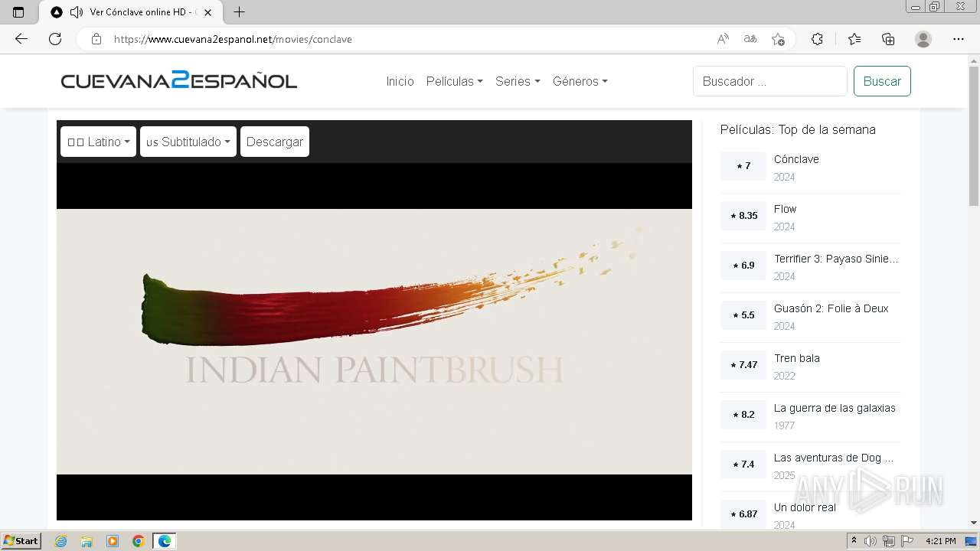Open Google Chrome from taskbar
Image resolution: width=980 pixels, height=551 pixels.
(139, 541)
